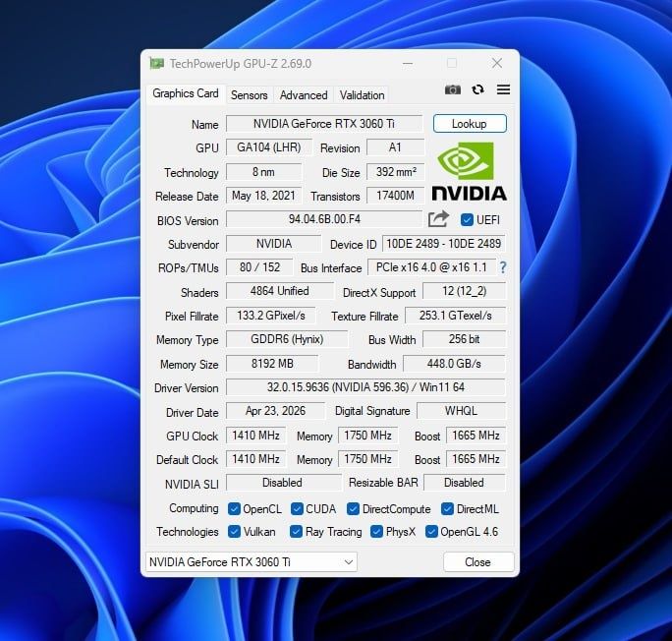Screen dimensions: 672x641
Task: Click the Revision value A1
Action: (395, 147)
